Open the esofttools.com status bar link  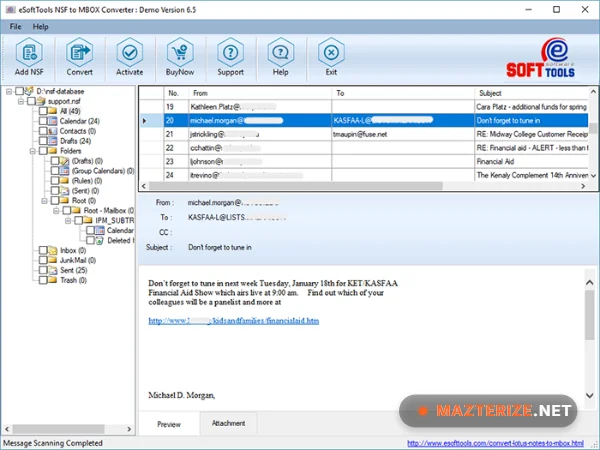tap(495, 443)
